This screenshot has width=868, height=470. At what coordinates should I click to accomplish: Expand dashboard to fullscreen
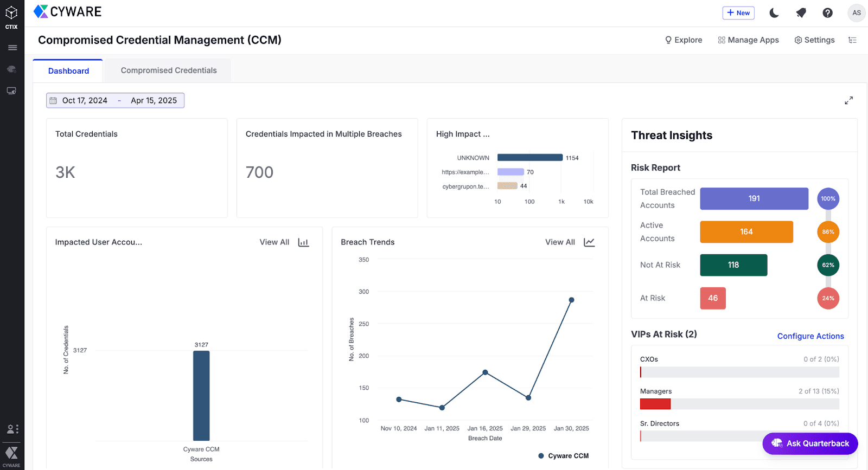click(x=848, y=100)
